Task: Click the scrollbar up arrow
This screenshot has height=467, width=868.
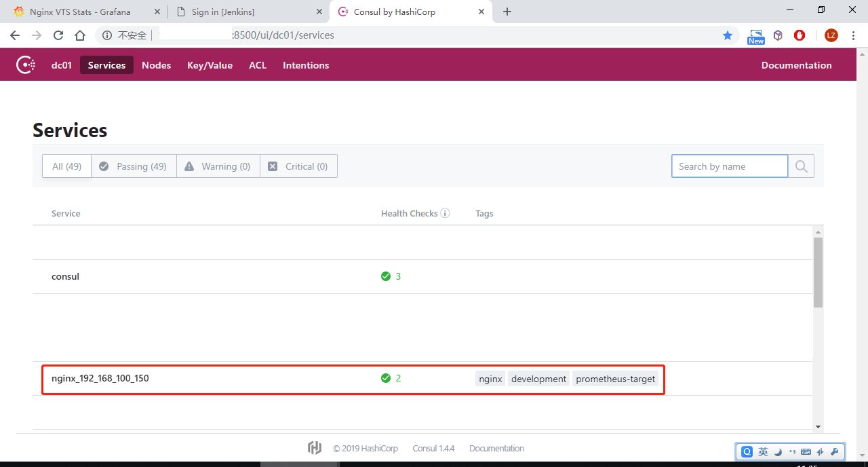Action: pyautogui.click(x=818, y=231)
